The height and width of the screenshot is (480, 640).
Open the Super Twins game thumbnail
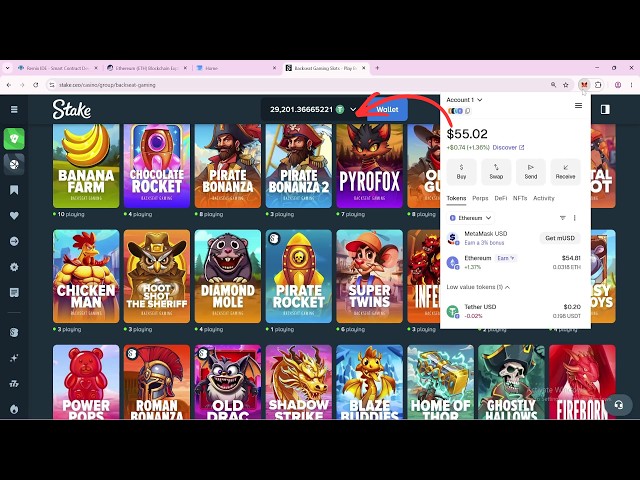[x=369, y=276]
